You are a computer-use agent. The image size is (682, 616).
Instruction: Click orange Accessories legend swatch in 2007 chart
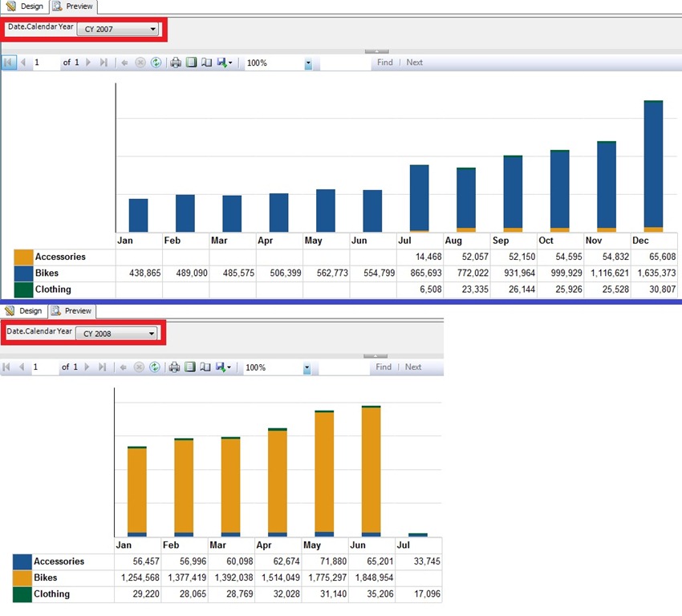[23, 257]
